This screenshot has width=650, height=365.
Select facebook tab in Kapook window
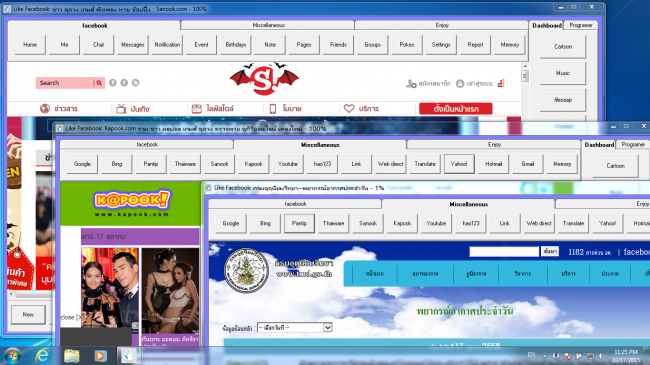tap(147, 144)
